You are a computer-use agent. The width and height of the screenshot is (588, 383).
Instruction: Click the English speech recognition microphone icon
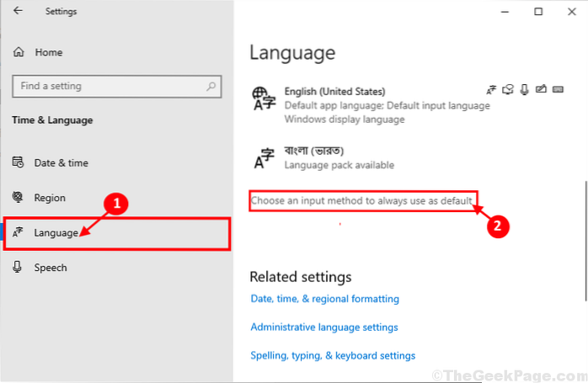pos(523,89)
